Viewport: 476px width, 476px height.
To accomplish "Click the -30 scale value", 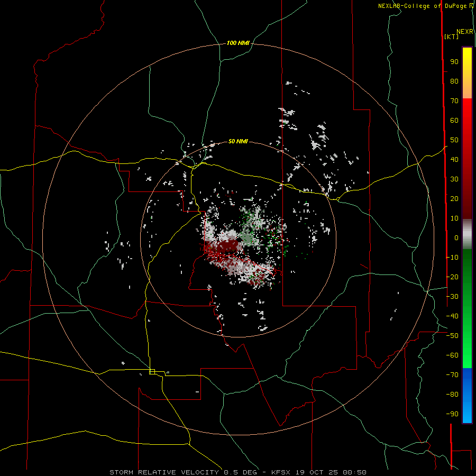I will [x=452, y=297].
